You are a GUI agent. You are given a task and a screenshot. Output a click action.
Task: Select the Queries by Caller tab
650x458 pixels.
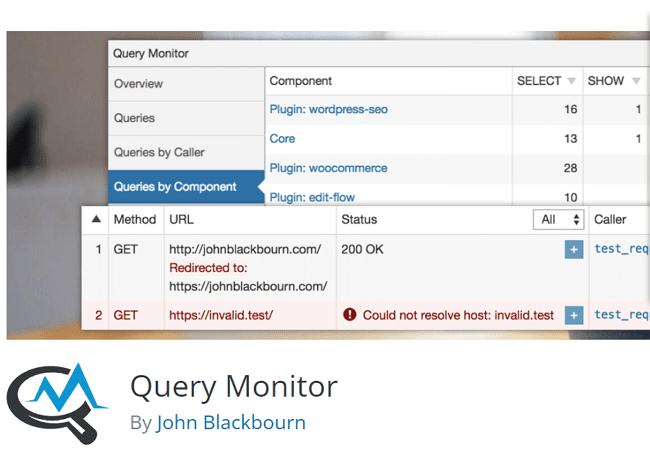pyautogui.click(x=186, y=153)
